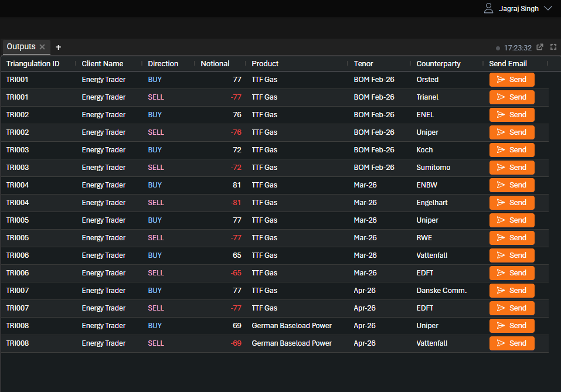The width and height of the screenshot is (561, 392).
Task: Click the user profile icon
Action: 488,8
